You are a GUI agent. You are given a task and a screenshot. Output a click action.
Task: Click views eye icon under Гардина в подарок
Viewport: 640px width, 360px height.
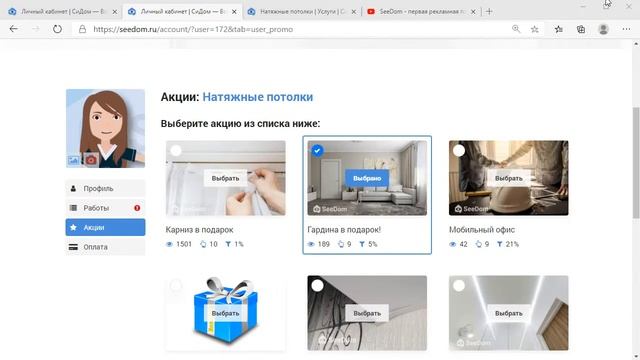(311, 244)
